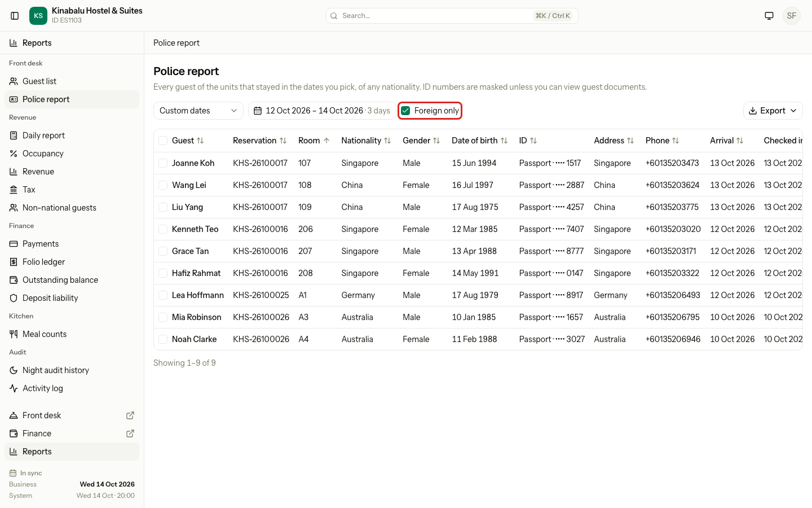Image resolution: width=812 pixels, height=508 pixels.
Task: Click reservation KHS-26100025 for Lea Hoffmann
Action: point(261,295)
